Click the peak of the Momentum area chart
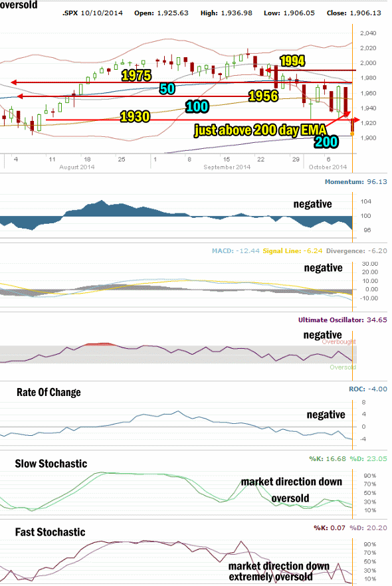 pos(101,201)
